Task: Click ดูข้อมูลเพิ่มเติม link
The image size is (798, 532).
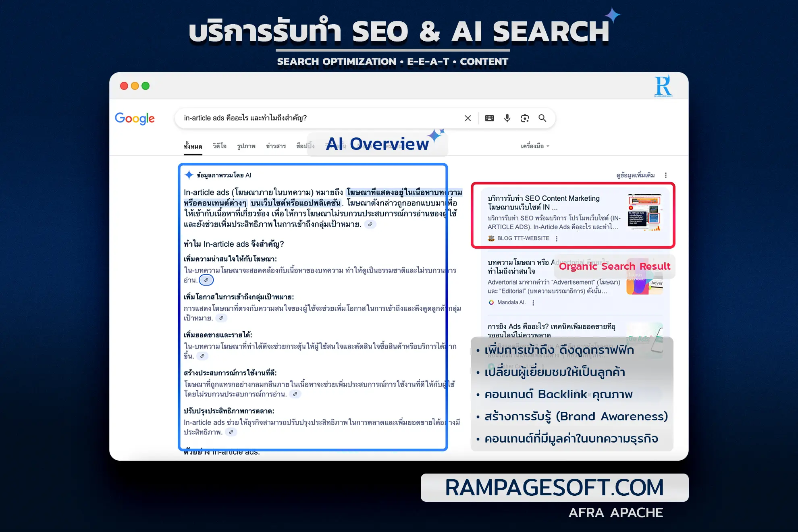Action: [635, 175]
